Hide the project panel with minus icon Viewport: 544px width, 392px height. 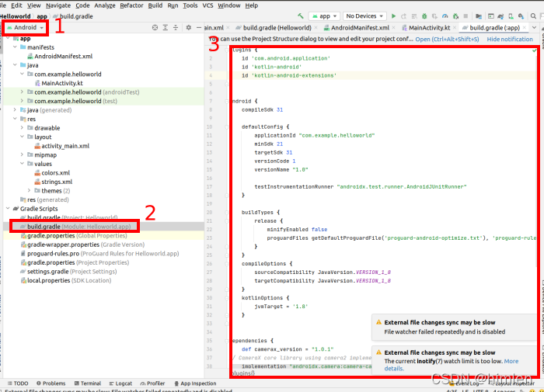(199, 27)
